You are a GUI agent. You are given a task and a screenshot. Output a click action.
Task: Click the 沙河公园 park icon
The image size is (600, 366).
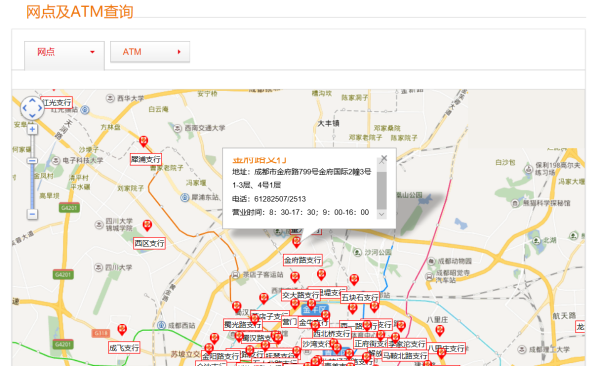coord(357,252)
